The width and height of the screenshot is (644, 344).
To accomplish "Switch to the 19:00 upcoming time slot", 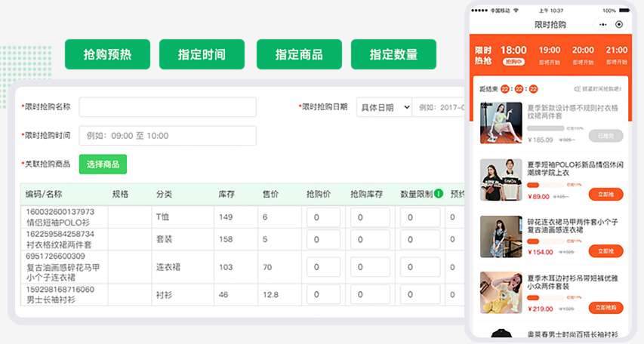I will point(550,54).
